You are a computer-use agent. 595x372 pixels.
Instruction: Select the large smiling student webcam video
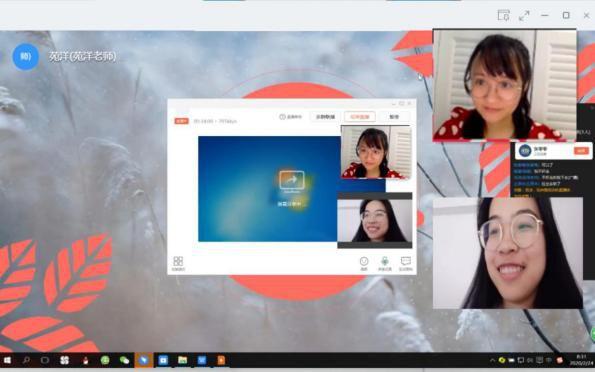tap(508, 253)
